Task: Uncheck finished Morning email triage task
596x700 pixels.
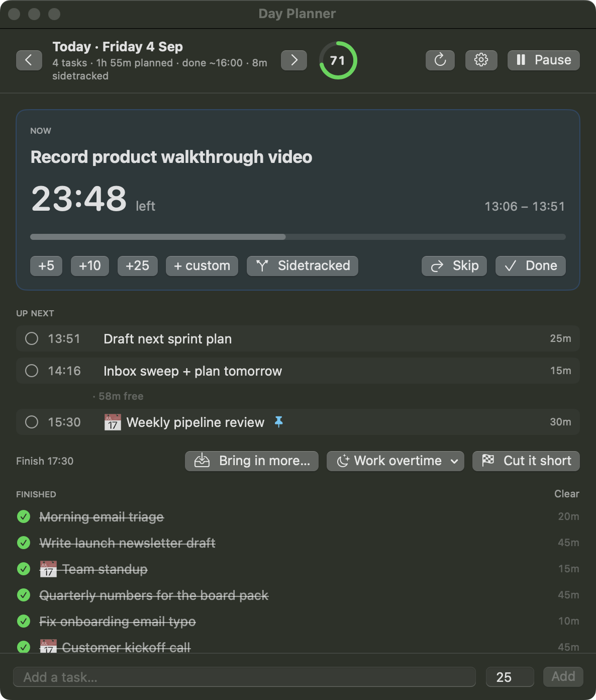Action: coord(24,516)
